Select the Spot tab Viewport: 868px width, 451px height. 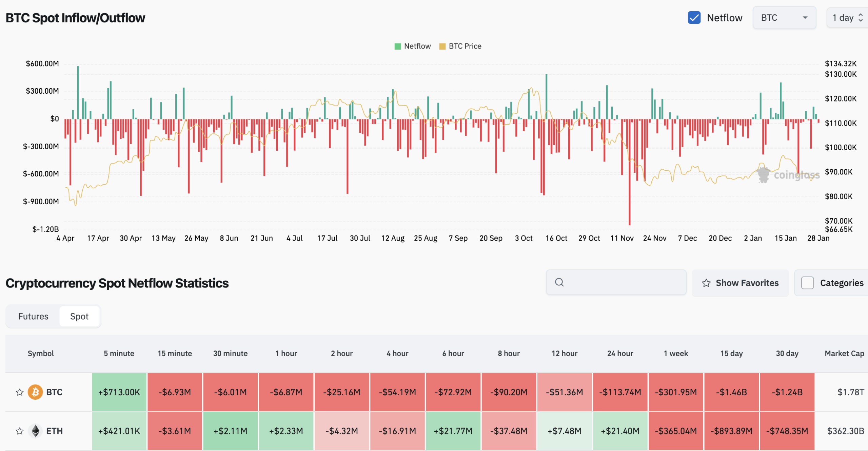click(79, 316)
